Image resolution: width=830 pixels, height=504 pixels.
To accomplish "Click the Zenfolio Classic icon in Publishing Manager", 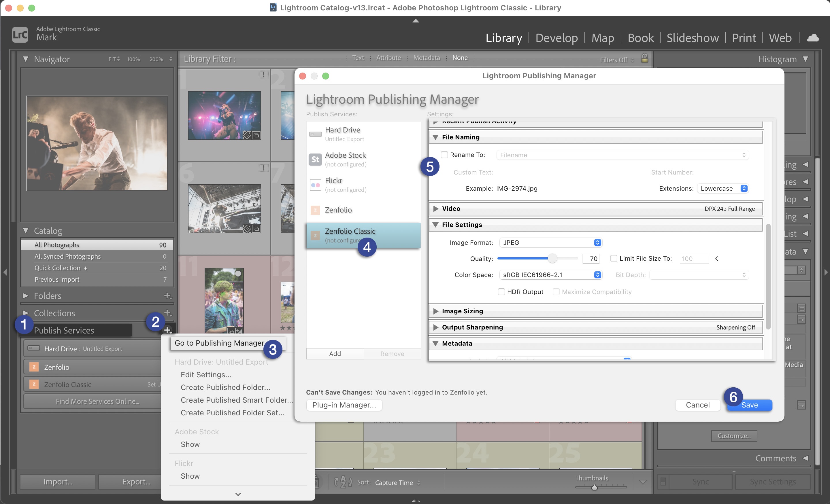I will coord(315,235).
